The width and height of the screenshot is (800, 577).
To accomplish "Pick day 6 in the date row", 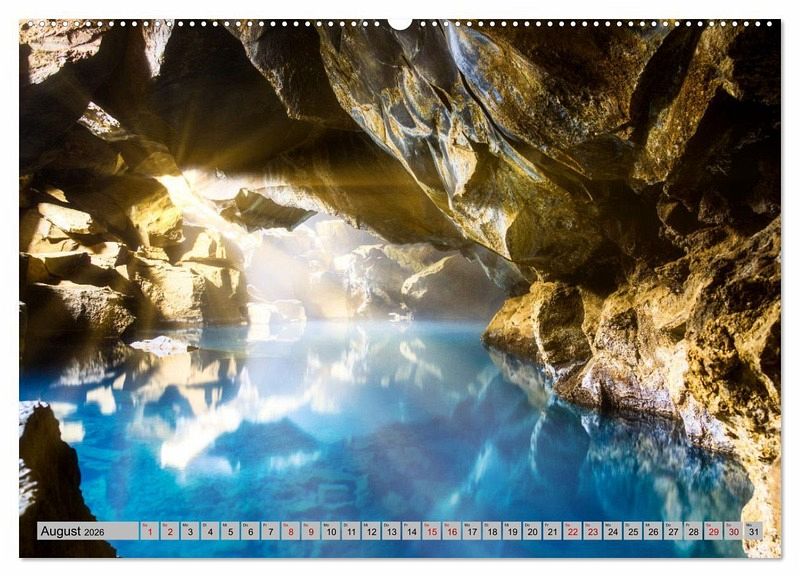I will click(250, 531).
